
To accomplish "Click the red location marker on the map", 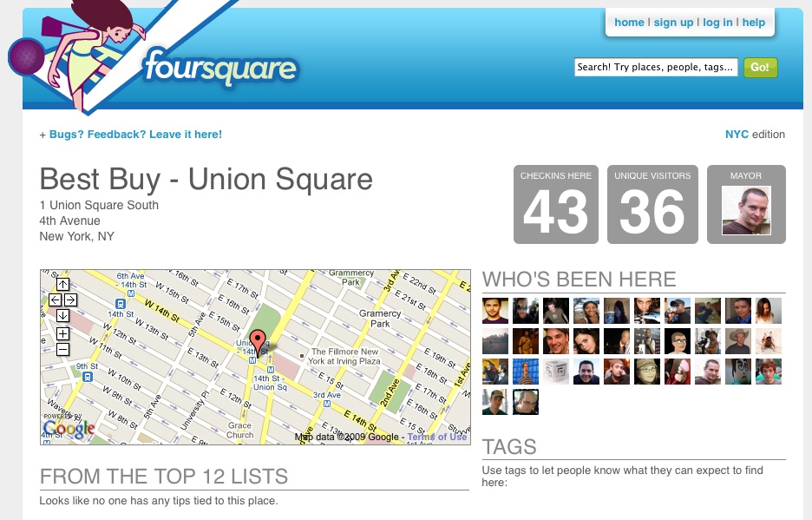I will (x=258, y=343).
